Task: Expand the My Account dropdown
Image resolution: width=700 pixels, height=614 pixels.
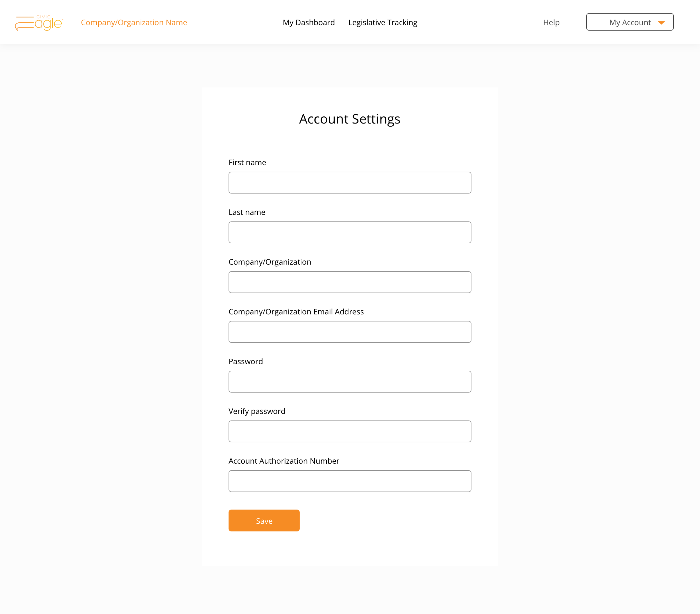Action: click(x=629, y=22)
